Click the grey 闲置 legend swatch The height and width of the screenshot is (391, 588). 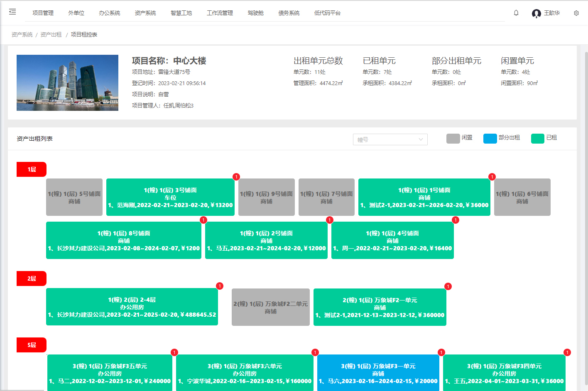tap(453, 138)
